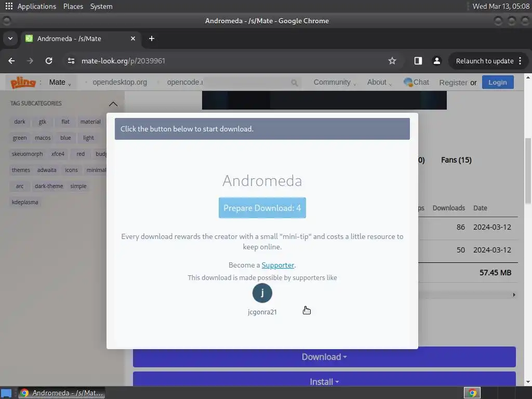The image size is (532, 399).
Task: Select the gtk tag
Action: (x=43, y=122)
